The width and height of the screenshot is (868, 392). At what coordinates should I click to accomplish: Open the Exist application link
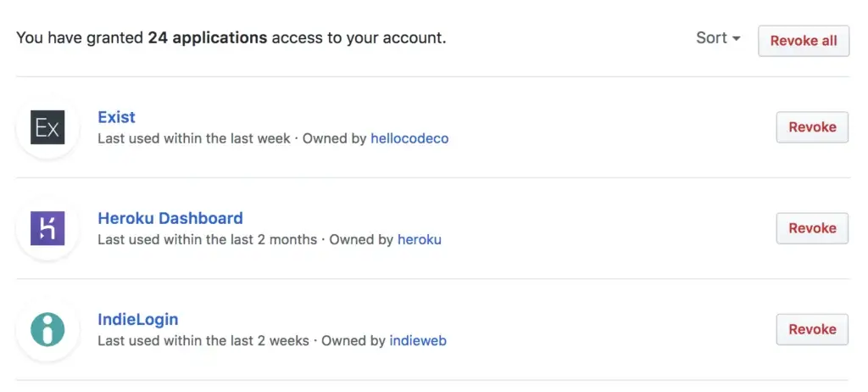tap(116, 117)
